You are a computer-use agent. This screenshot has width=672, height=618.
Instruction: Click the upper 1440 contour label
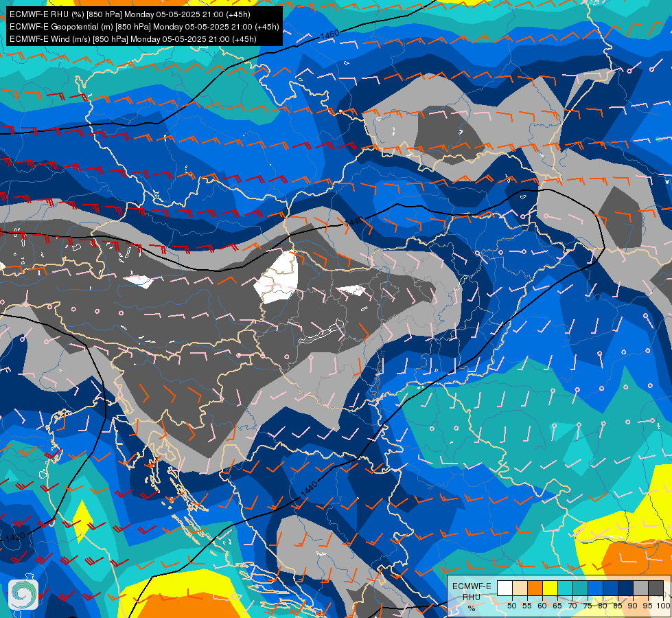[354, 221]
